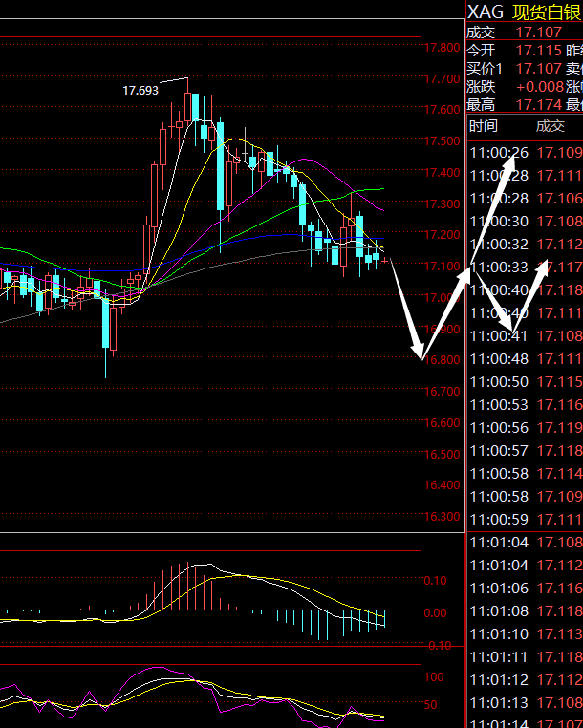This screenshot has height=728, width=583.
Task: Click the 17.800 label on price axis
Action: pyautogui.click(x=442, y=48)
